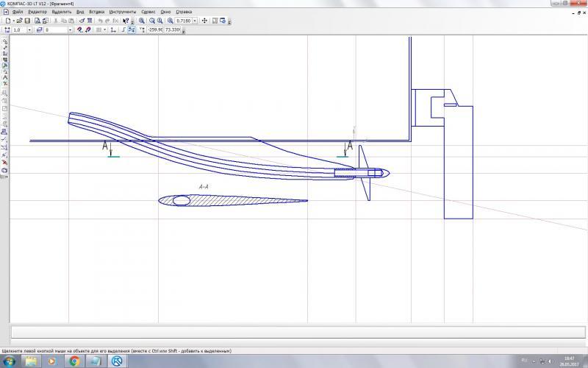This screenshot has width=588, height=368.
Task: Click the Pan view crosshair icon
Action: point(204,21)
